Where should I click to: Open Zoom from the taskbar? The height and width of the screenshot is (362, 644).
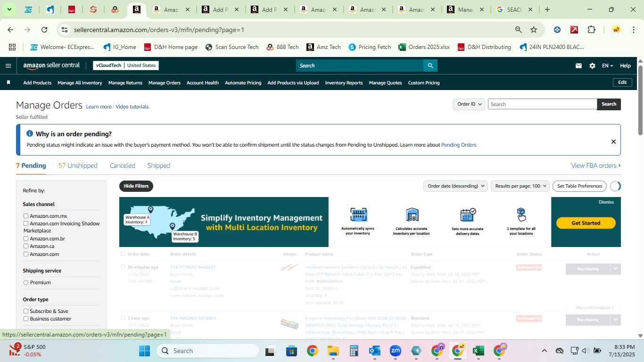[396, 351]
